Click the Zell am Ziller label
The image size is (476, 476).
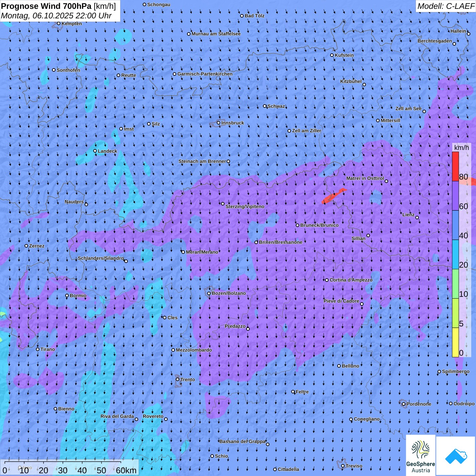(307, 131)
